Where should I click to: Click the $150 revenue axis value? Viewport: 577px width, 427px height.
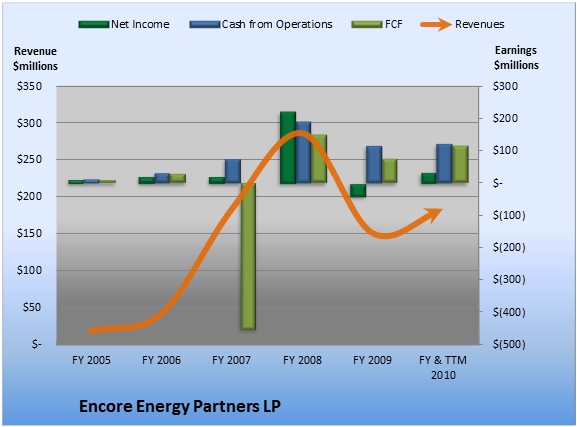coord(29,233)
